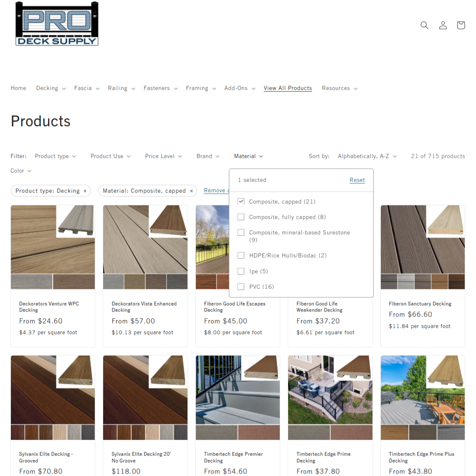Screen dimensions: 476x476
Task: Open the Sort by Alphabetically, A-Z dropdown
Action: point(367,156)
